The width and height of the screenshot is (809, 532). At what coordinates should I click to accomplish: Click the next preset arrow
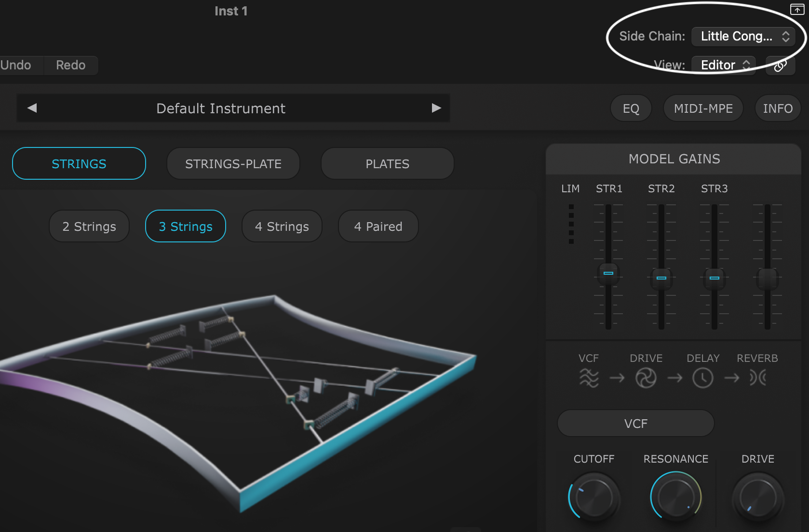(x=437, y=108)
